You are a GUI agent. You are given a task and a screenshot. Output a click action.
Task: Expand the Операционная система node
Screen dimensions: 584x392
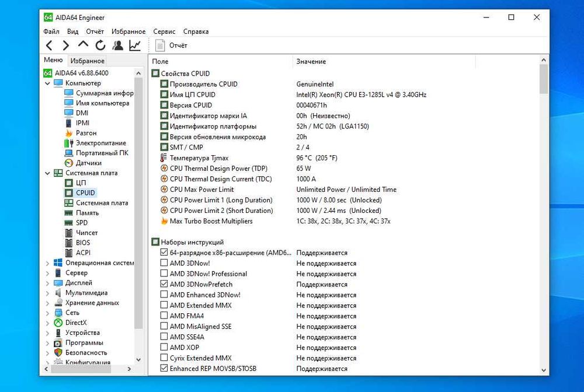(x=47, y=263)
